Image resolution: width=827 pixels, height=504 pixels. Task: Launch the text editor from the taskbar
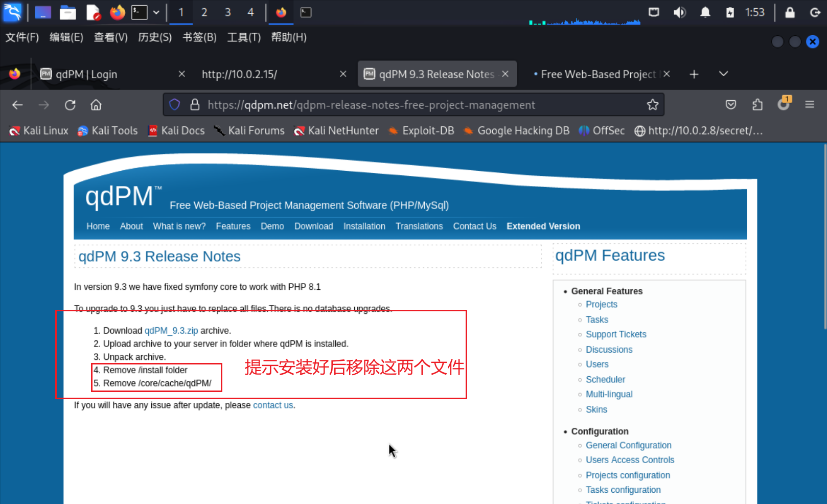(93, 12)
